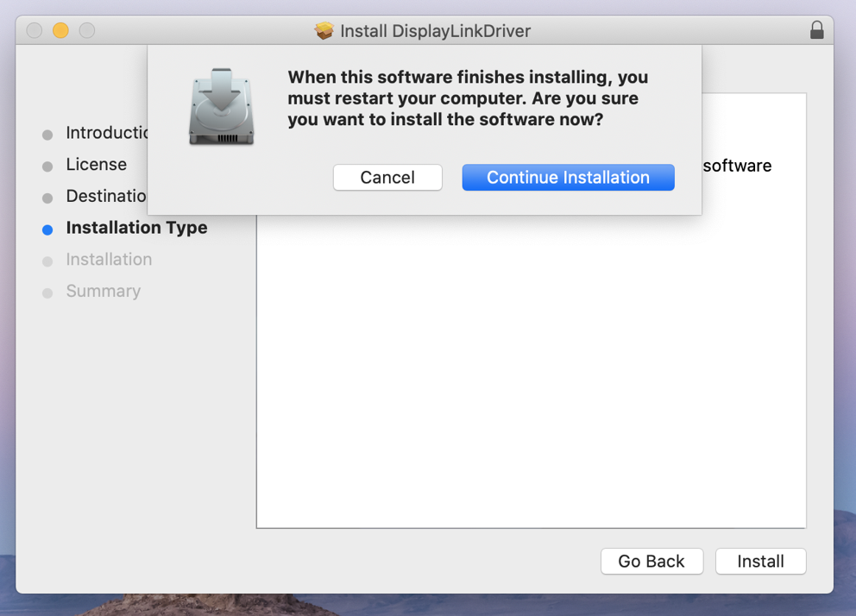Click the blue Installation Type bullet

[47, 229]
